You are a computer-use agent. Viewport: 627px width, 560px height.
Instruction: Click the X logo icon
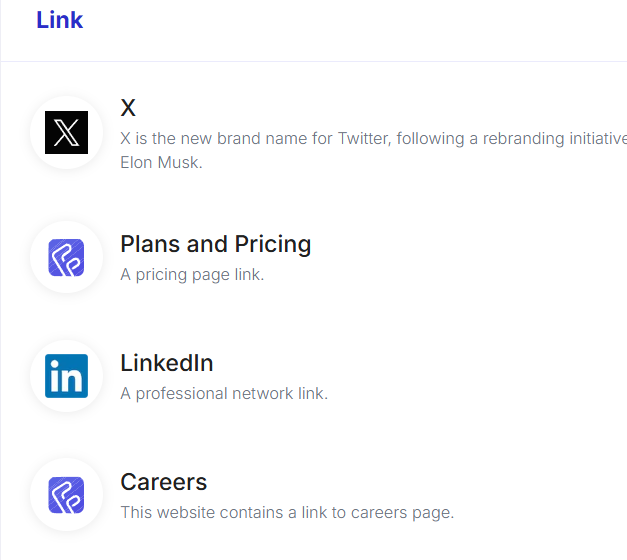tap(66, 132)
